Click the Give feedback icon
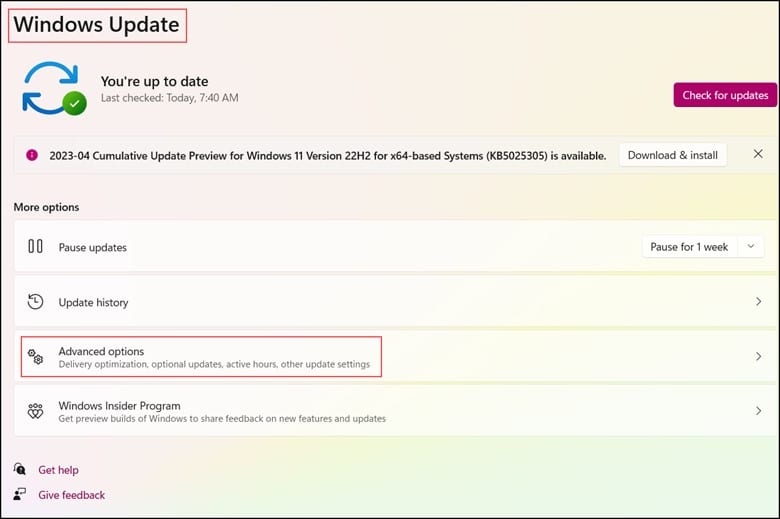Screen dimensions: 780x519 [x=19, y=494]
